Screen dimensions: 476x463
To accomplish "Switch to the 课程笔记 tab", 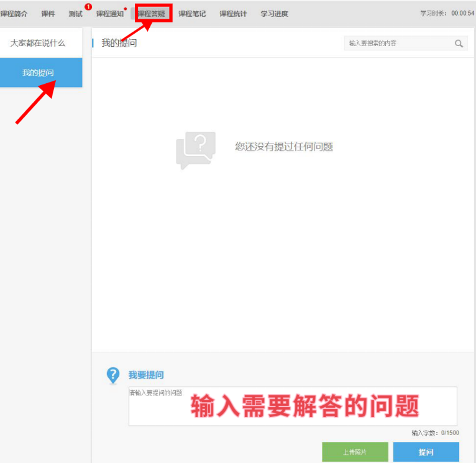I will (x=192, y=14).
